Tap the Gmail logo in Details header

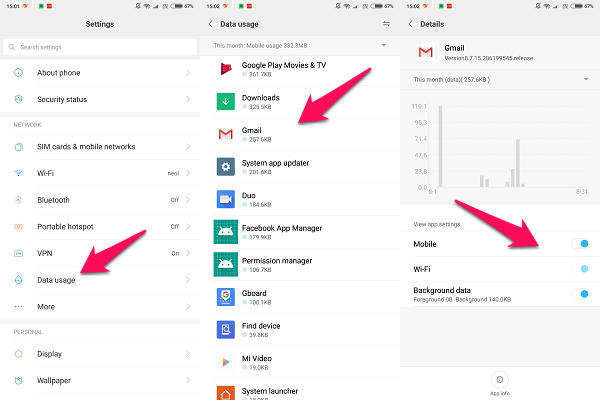point(426,52)
